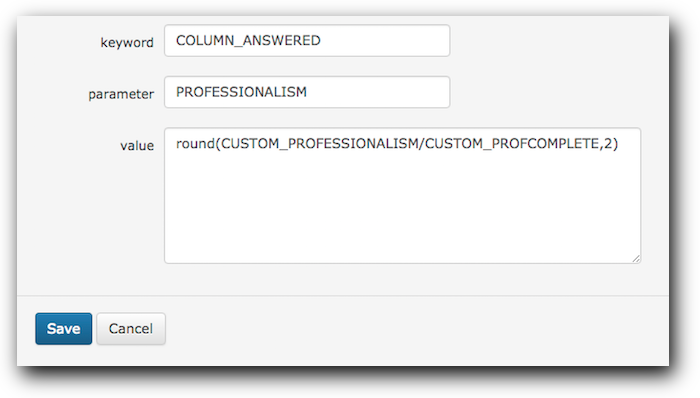
Task: Focus the parameter input field
Action: 307,92
